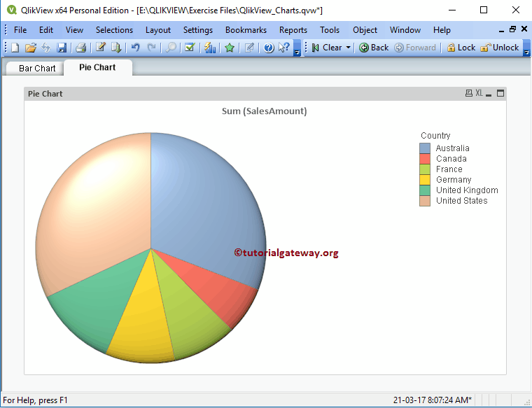Activate the What's This help pointer

click(283, 48)
